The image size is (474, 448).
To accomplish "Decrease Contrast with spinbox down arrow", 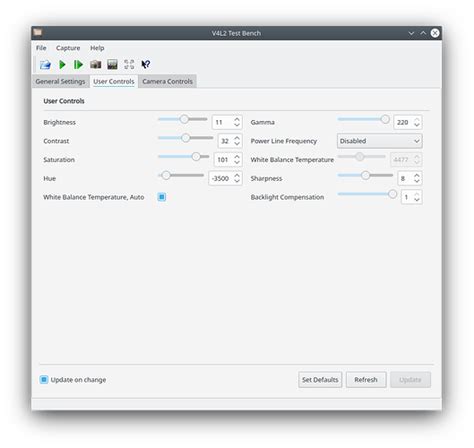I will coord(237,144).
